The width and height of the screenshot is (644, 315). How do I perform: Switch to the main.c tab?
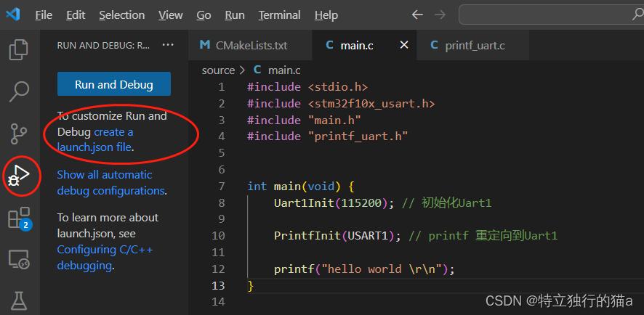click(x=364, y=45)
